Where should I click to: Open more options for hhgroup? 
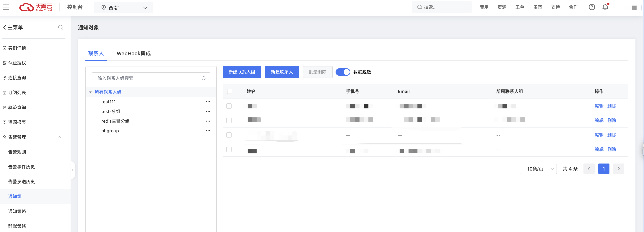point(208,131)
